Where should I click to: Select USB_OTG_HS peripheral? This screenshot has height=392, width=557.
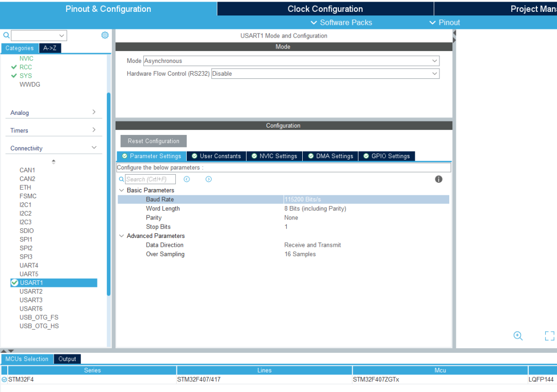pyautogui.click(x=39, y=326)
